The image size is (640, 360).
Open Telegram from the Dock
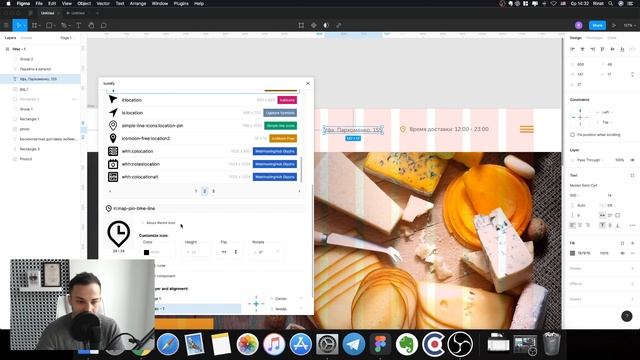pos(353,344)
